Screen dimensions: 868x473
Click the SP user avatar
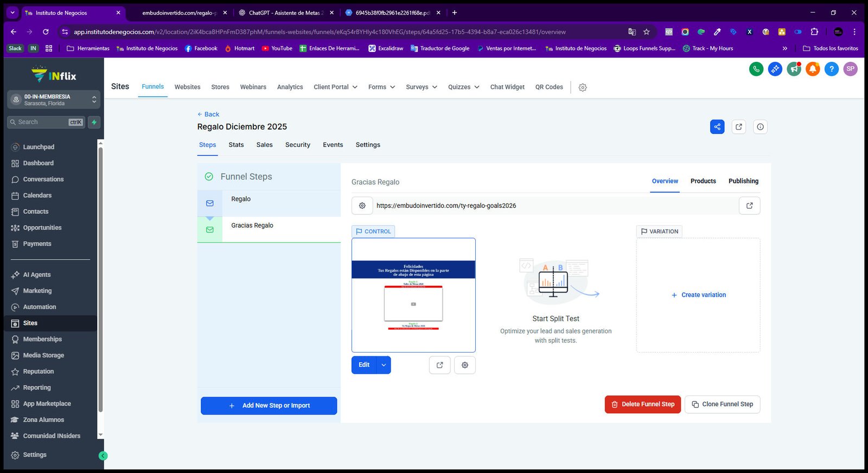(851, 69)
